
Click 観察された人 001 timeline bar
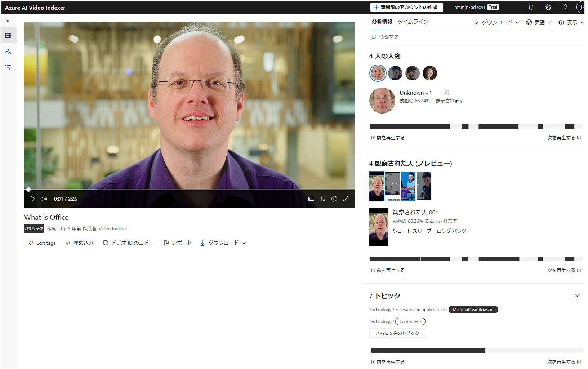pyautogui.click(x=476, y=259)
